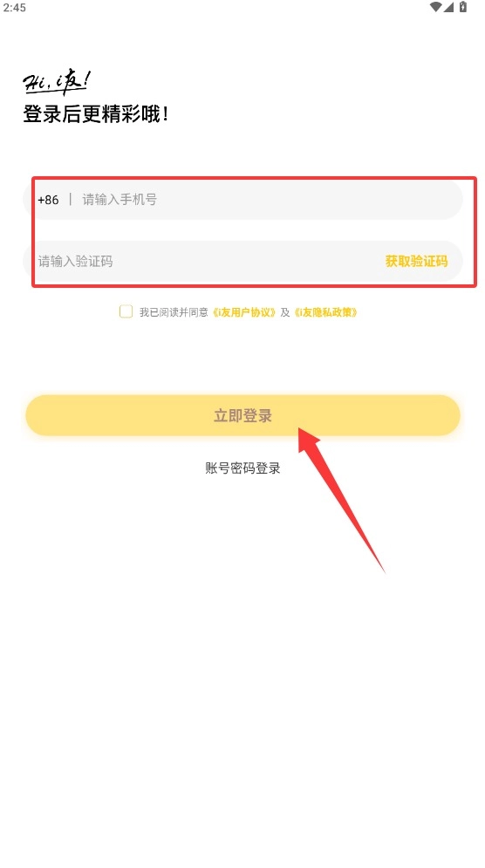485x868 pixels.
Task: Click the status bar clock showing 2:45
Action: pos(15,8)
